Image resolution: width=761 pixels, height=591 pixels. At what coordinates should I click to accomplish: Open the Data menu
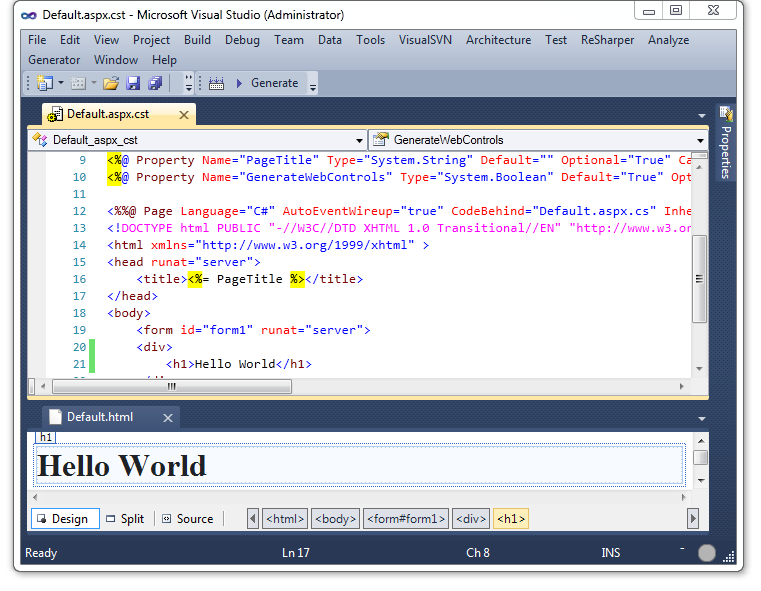tap(330, 40)
